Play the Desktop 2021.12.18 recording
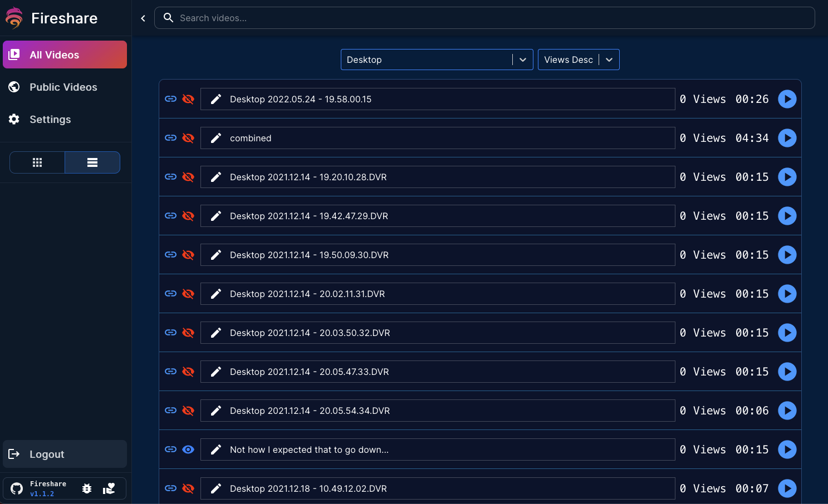 click(x=787, y=488)
